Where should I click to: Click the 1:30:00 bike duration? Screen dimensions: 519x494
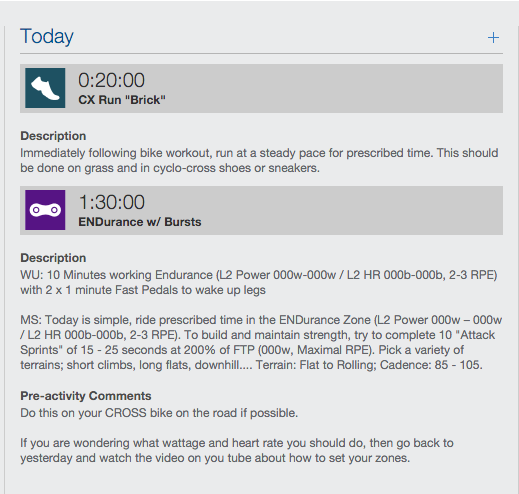coord(112,202)
